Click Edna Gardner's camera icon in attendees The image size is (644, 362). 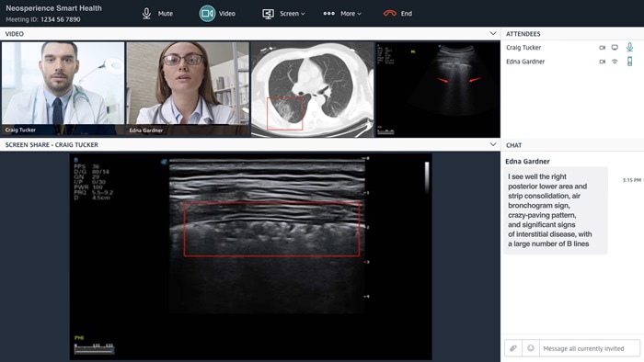[602, 62]
